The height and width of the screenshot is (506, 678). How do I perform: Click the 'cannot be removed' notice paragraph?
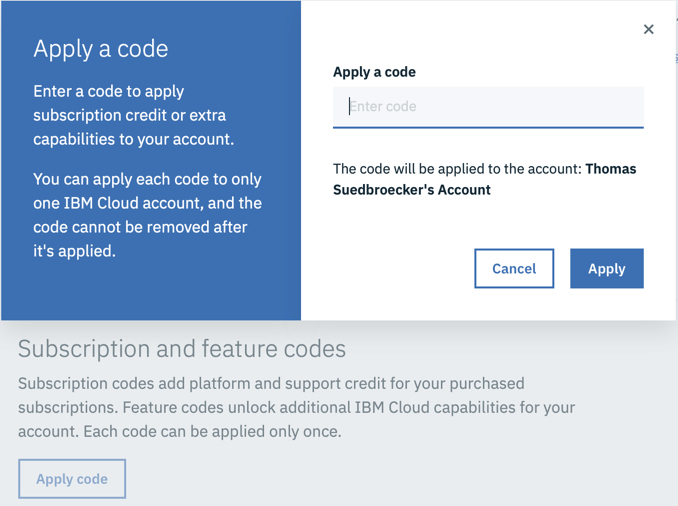147,215
